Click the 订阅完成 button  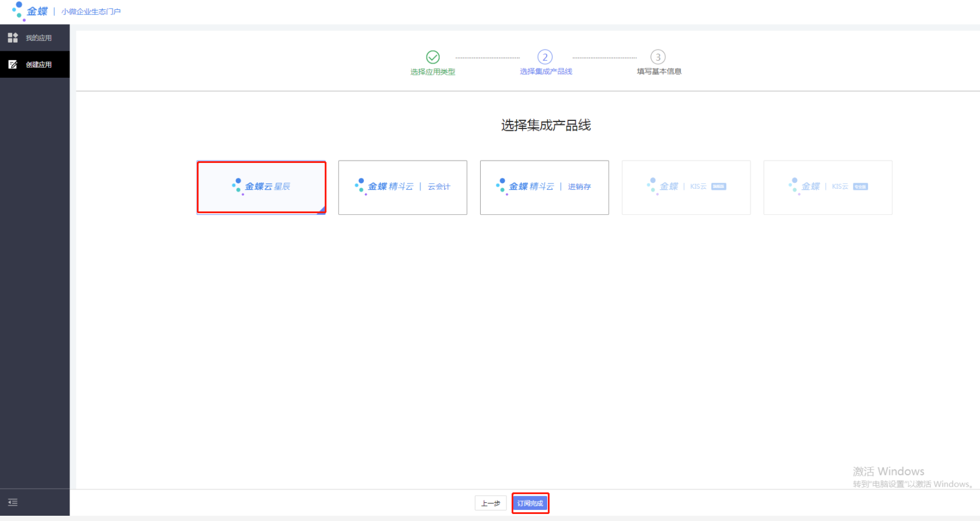pyautogui.click(x=530, y=503)
